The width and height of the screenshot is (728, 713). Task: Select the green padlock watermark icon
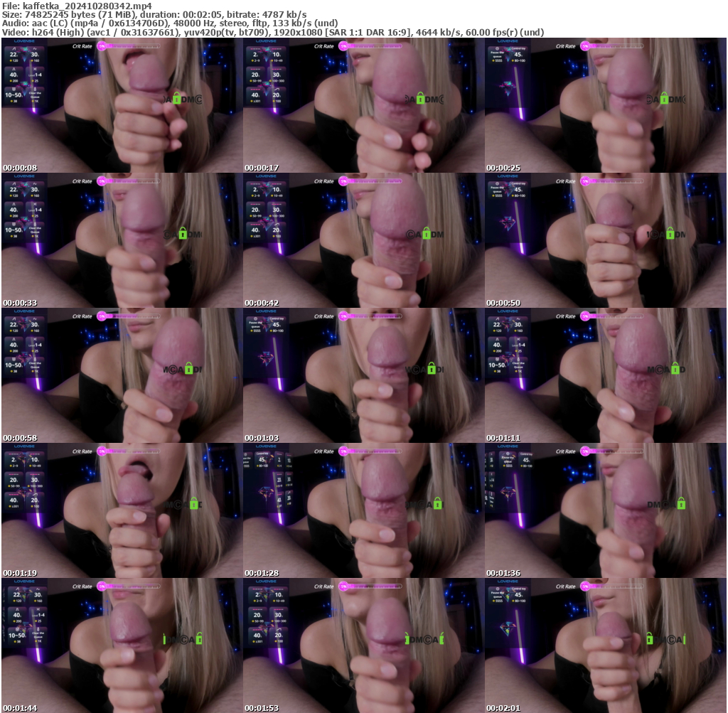[177, 98]
